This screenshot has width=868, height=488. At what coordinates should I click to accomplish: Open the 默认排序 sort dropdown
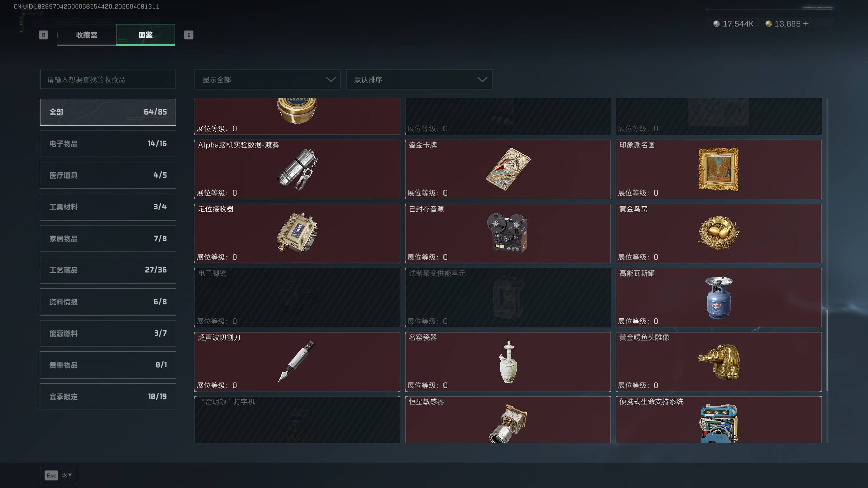(x=419, y=80)
